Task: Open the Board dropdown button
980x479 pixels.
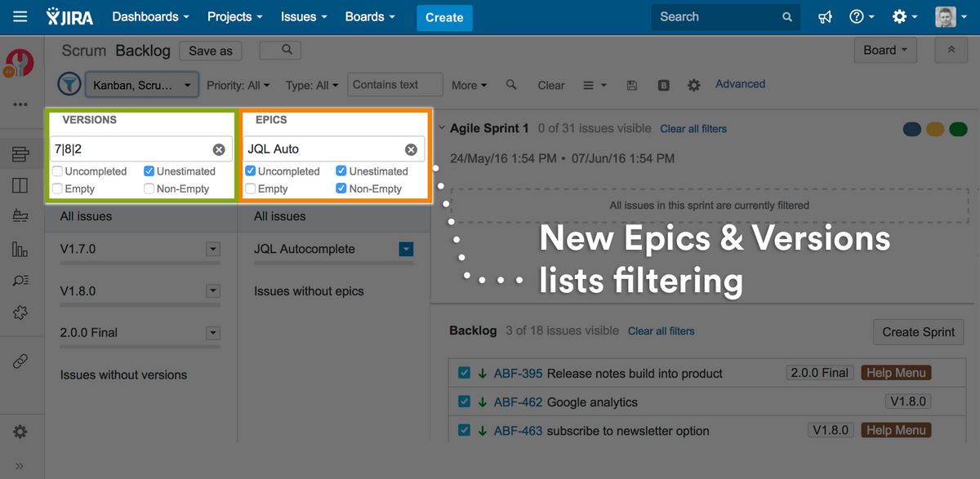Action: (884, 51)
